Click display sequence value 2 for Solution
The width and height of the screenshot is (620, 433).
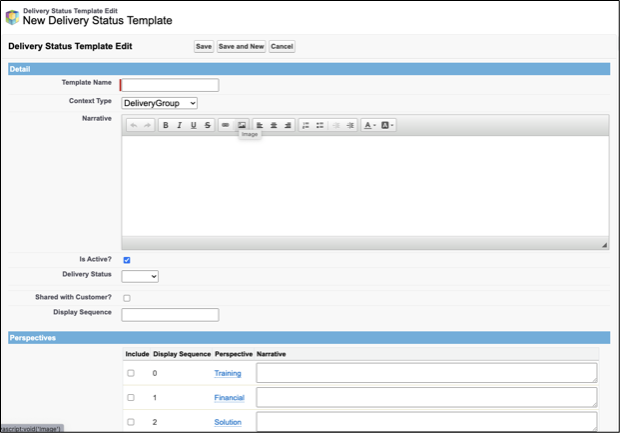[x=155, y=422]
